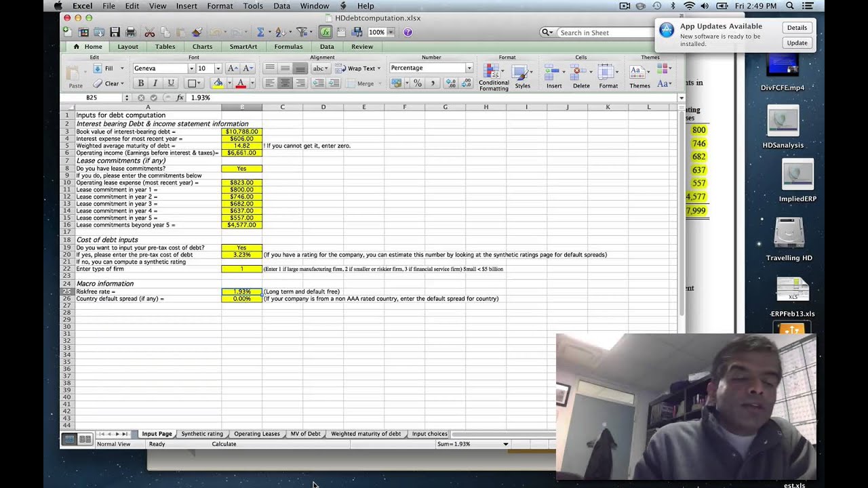Click the Merge button in Alignment group
This screenshot has width=868, height=488.
363,83
